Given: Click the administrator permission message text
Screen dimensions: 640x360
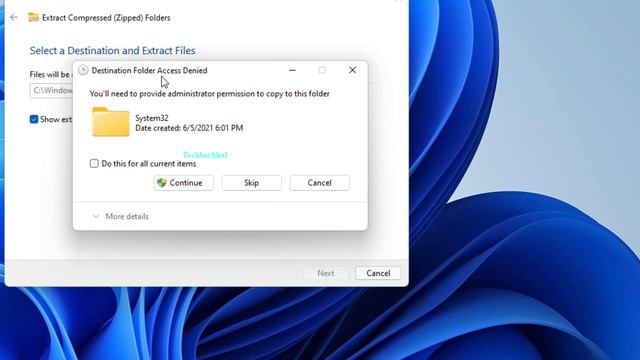Looking at the screenshot, I should [x=209, y=94].
